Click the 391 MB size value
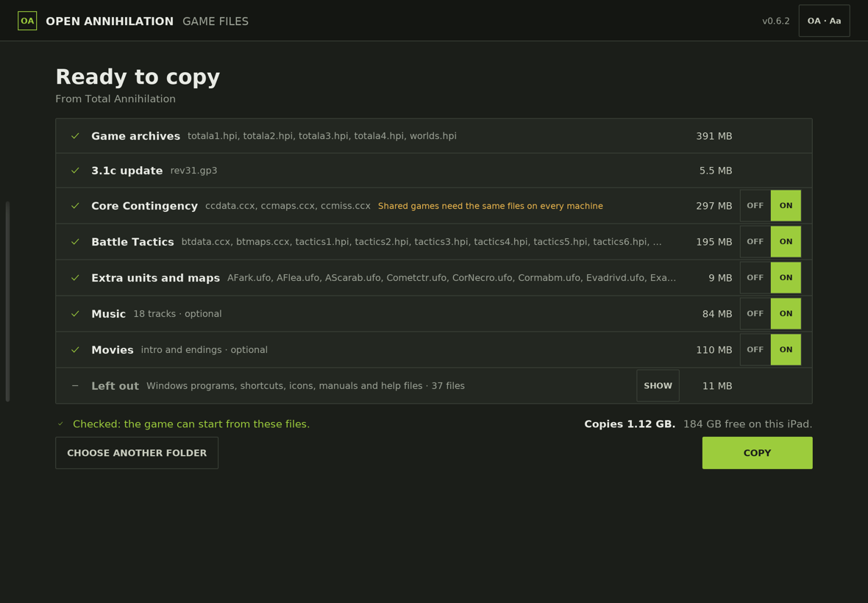This screenshot has width=868, height=603. click(x=714, y=136)
